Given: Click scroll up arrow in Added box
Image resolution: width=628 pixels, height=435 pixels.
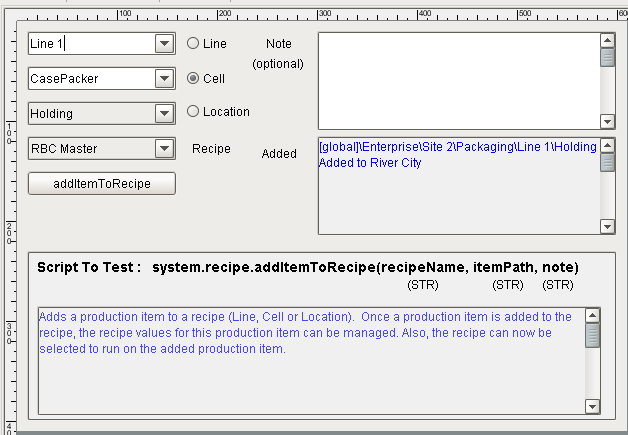Looking at the screenshot, I should [607, 145].
